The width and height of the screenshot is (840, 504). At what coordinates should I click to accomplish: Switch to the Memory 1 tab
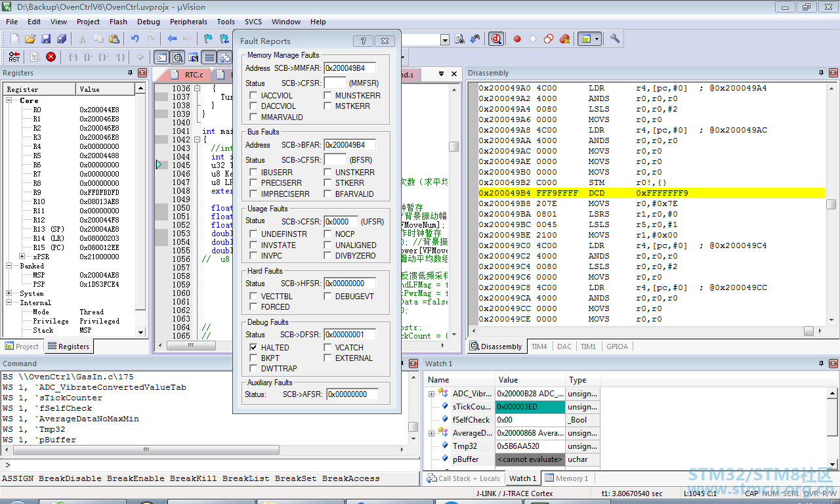click(566, 478)
